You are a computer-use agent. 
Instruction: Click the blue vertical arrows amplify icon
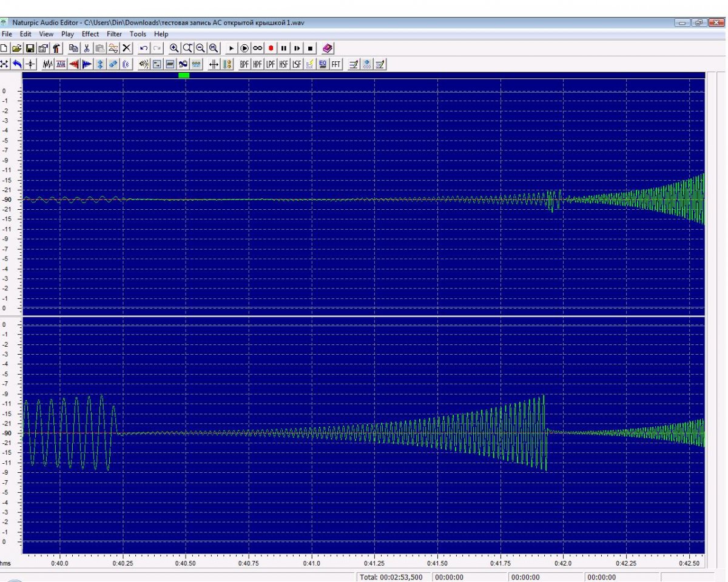tap(100, 64)
